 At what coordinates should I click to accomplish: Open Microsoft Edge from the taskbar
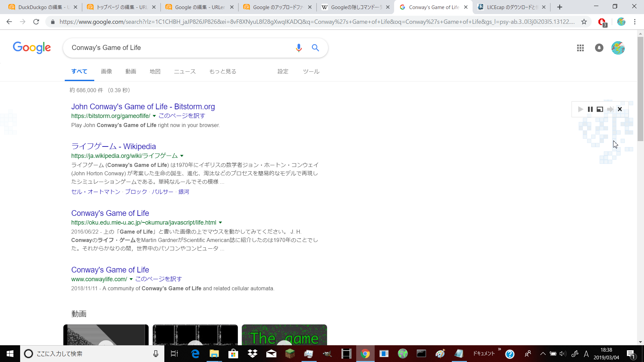[195, 354]
